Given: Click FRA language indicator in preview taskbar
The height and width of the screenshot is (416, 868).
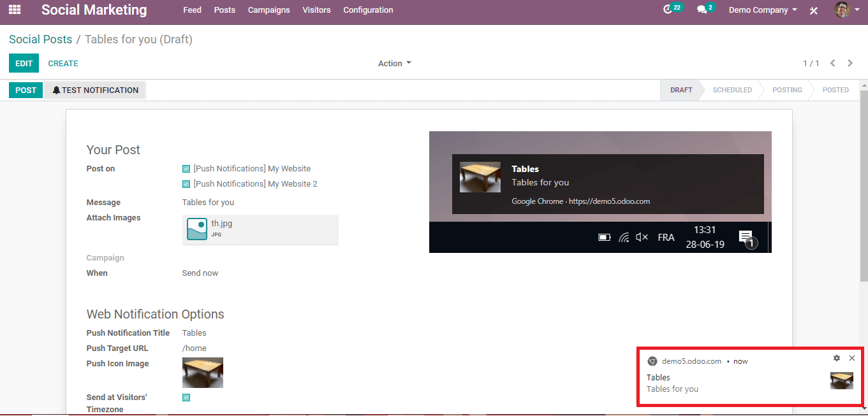Looking at the screenshot, I should coord(666,238).
